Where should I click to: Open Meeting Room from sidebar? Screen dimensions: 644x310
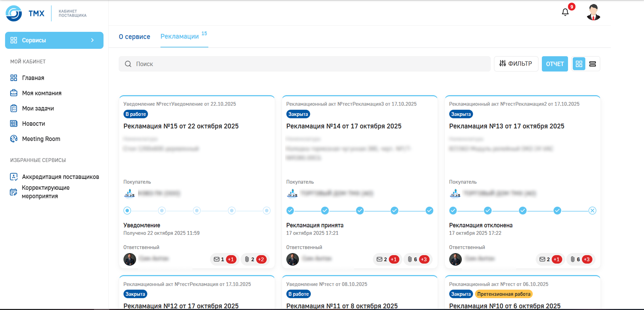click(x=41, y=139)
